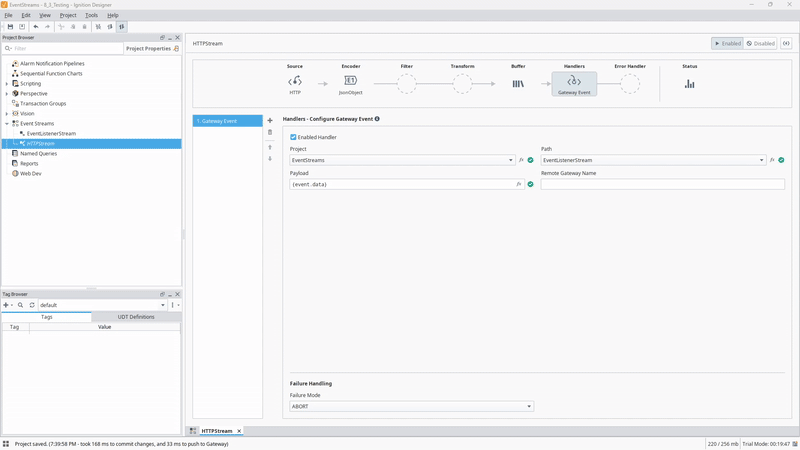Viewport: 800px width, 450px height.
Task: Open the add tag plus menu in Tag Browser
Action: (x=8, y=305)
